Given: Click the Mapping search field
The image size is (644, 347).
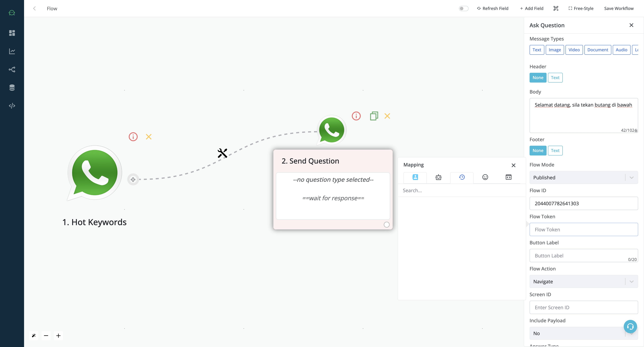Looking at the screenshot, I should tap(462, 190).
